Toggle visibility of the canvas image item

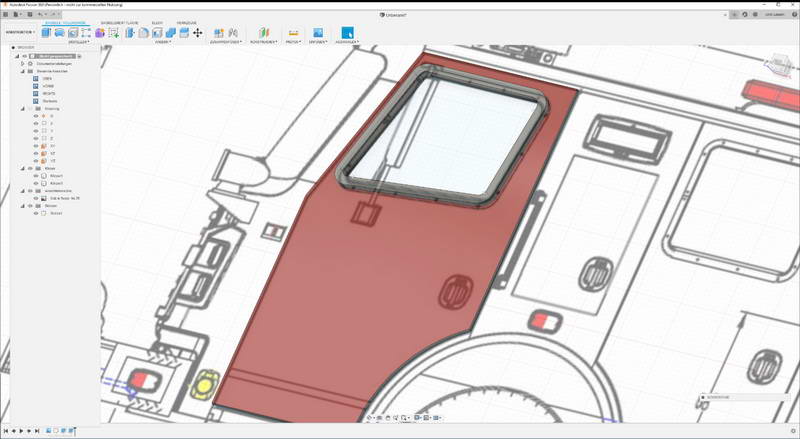36,198
